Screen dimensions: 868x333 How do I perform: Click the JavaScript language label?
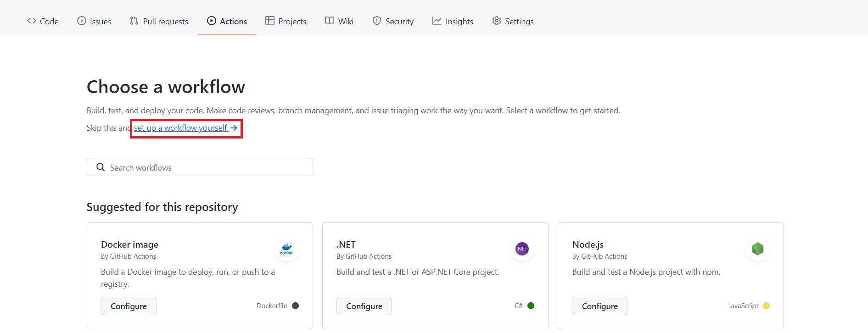(x=743, y=306)
